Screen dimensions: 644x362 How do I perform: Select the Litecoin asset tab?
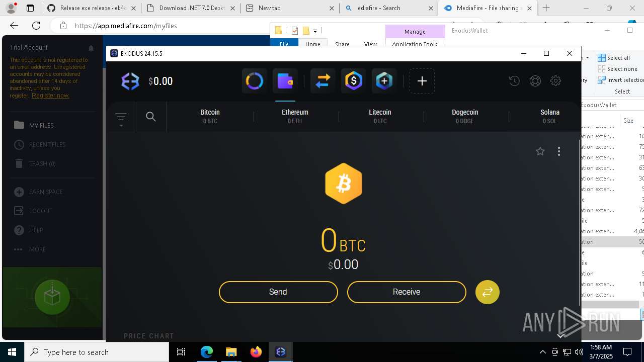click(380, 117)
